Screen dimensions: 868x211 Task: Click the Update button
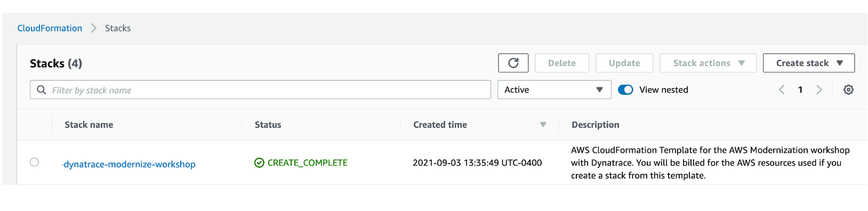[624, 63]
